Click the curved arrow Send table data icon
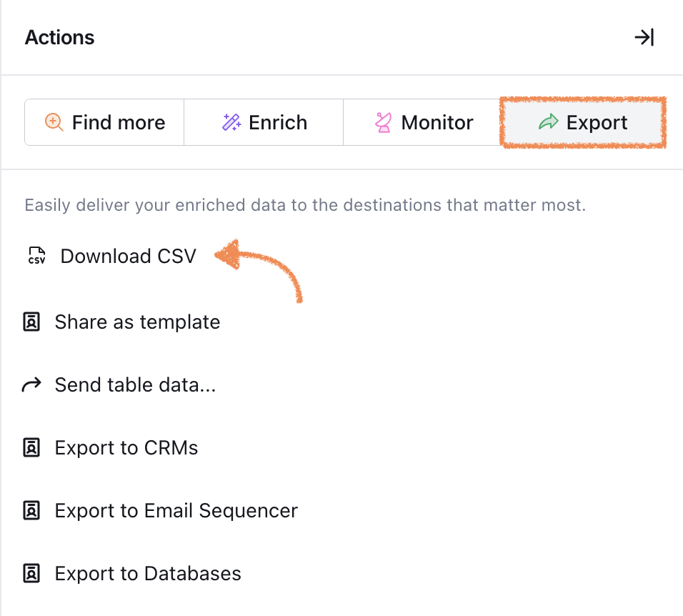Viewport: 683px width, 616px height. pyautogui.click(x=31, y=384)
